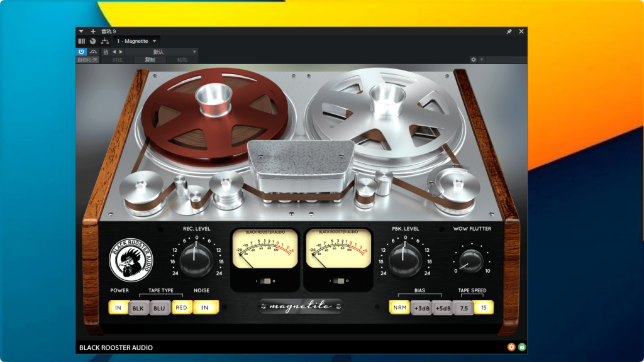Select the BLU tape type

(x=159, y=308)
